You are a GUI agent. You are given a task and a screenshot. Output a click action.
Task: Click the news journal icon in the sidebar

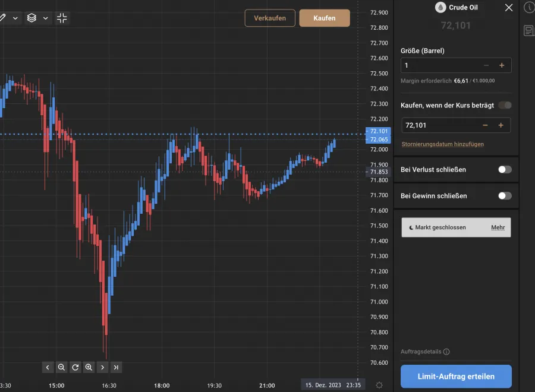pos(528,30)
